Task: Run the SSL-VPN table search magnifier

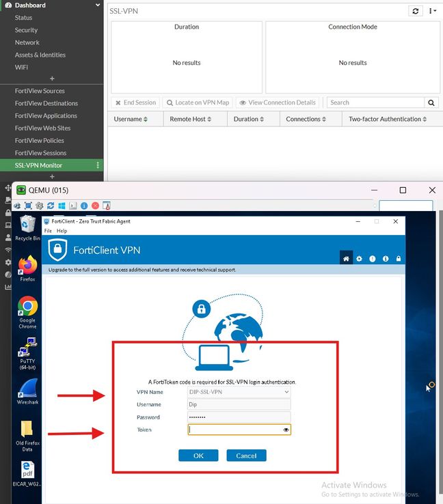Action: click(431, 102)
